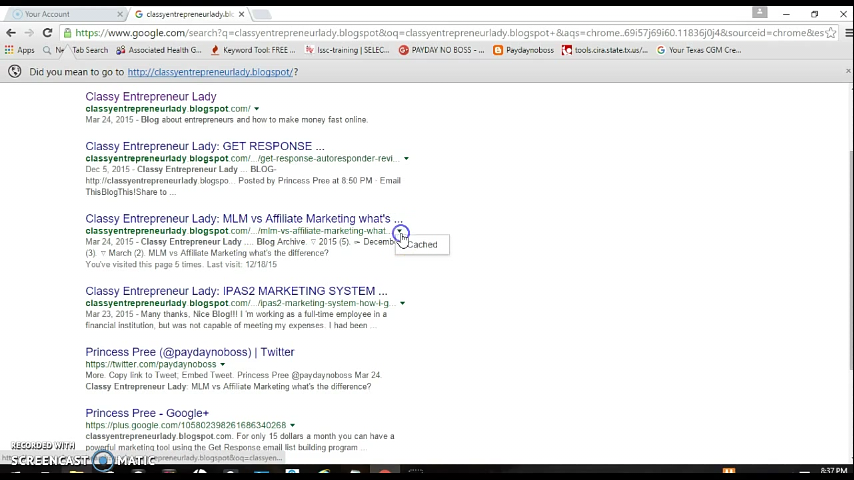The width and height of the screenshot is (854, 480).
Task: Click the taskbar clock showing 8:37 PM
Action: coord(833,471)
